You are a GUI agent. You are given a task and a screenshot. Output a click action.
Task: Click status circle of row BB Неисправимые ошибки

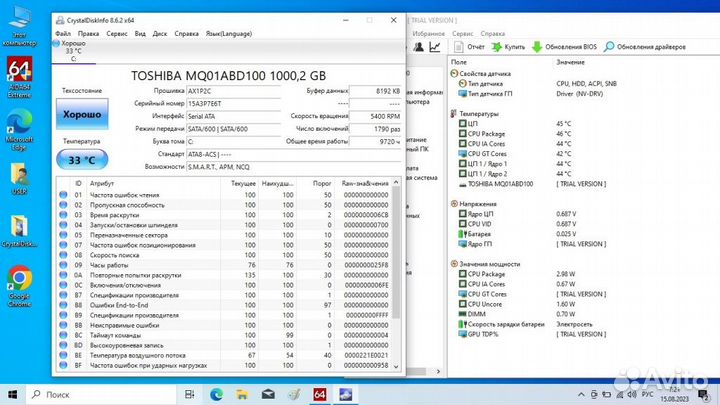tap(63, 325)
